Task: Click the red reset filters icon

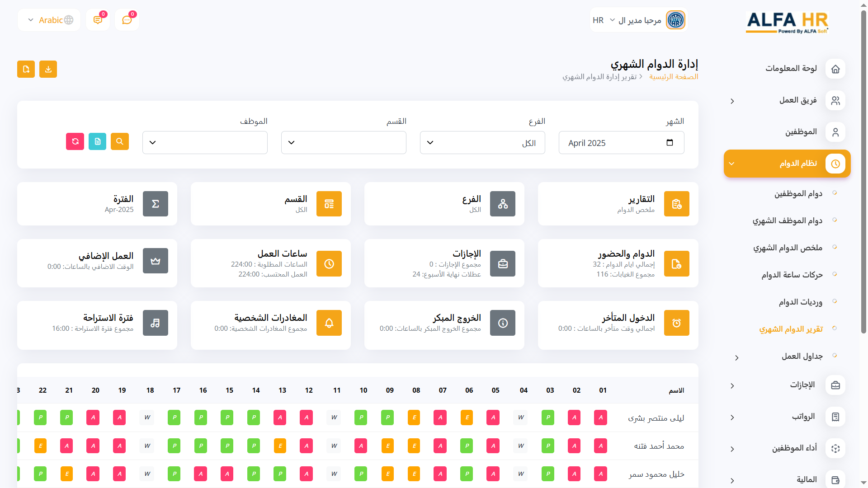Action: pos(75,141)
